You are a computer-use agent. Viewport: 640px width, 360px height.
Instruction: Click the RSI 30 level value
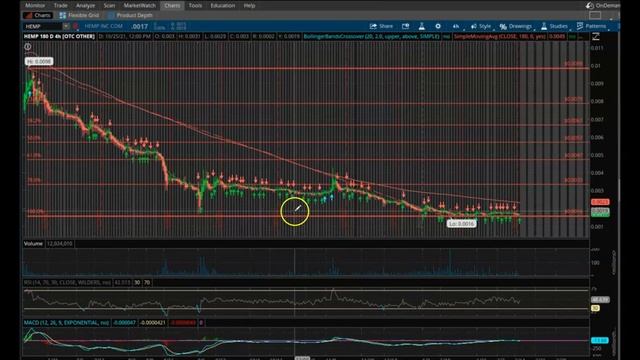137,282
